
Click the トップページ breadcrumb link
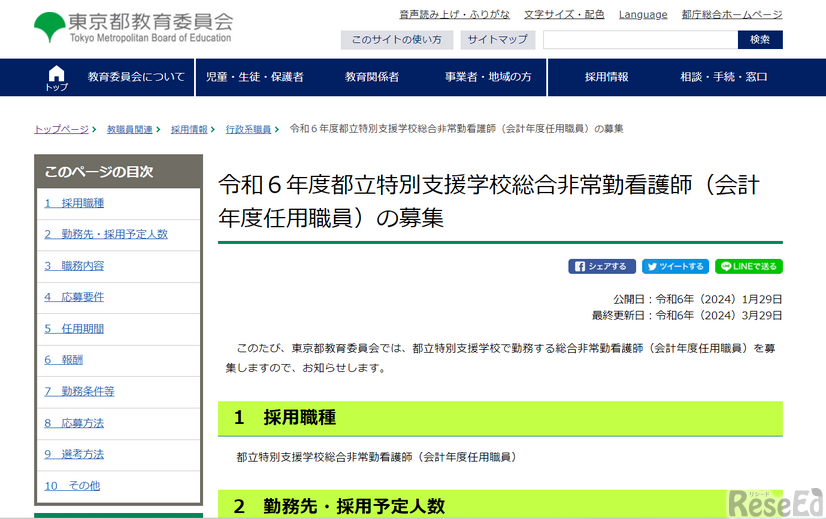click(61, 129)
